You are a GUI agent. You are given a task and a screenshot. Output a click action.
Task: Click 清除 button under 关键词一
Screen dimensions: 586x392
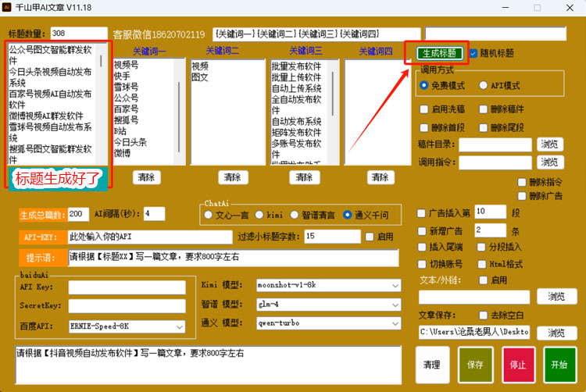147,177
